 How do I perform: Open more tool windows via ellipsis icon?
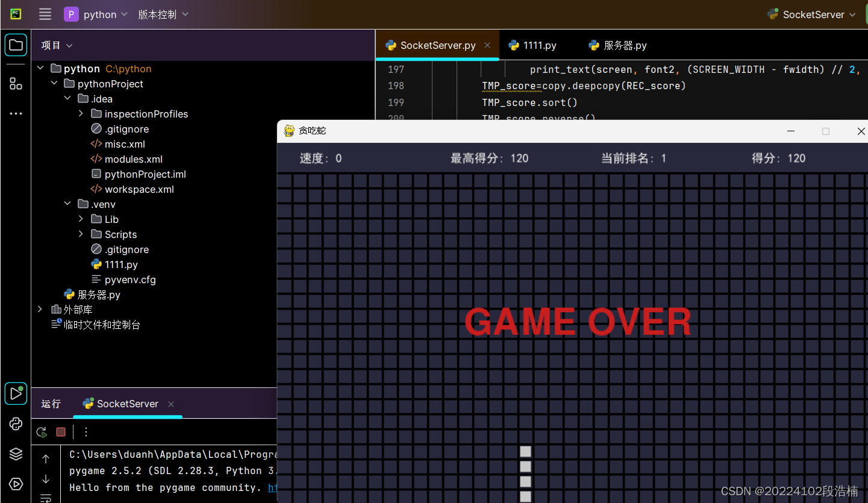[x=16, y=113]
